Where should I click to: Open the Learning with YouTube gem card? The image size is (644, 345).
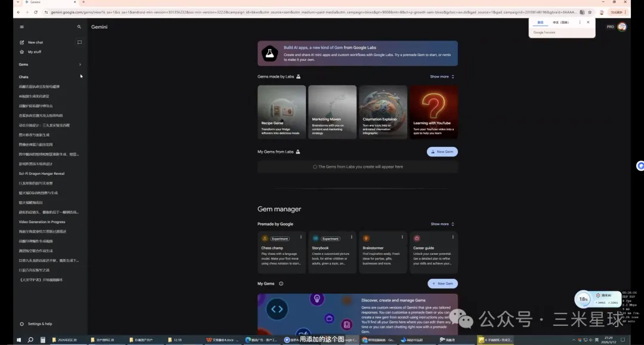click(434, 112)
